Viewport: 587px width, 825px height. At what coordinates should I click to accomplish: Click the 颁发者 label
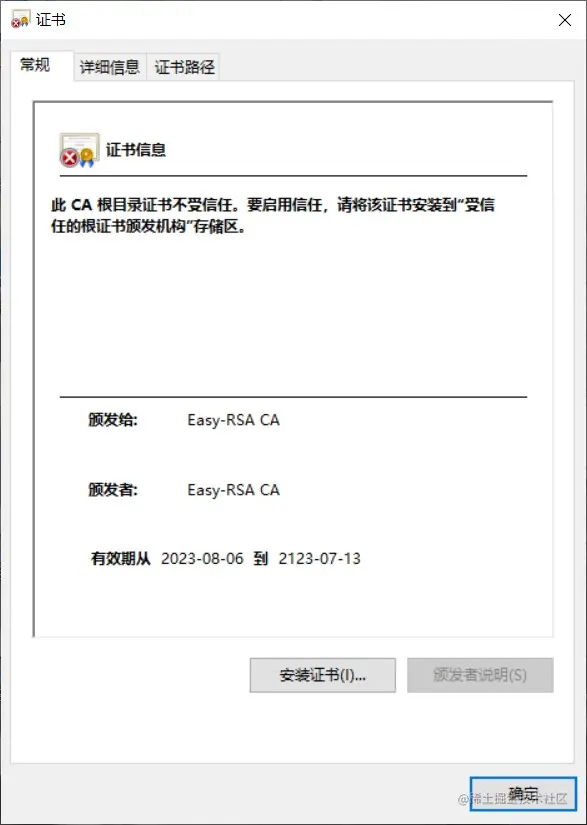click(113, 490)
